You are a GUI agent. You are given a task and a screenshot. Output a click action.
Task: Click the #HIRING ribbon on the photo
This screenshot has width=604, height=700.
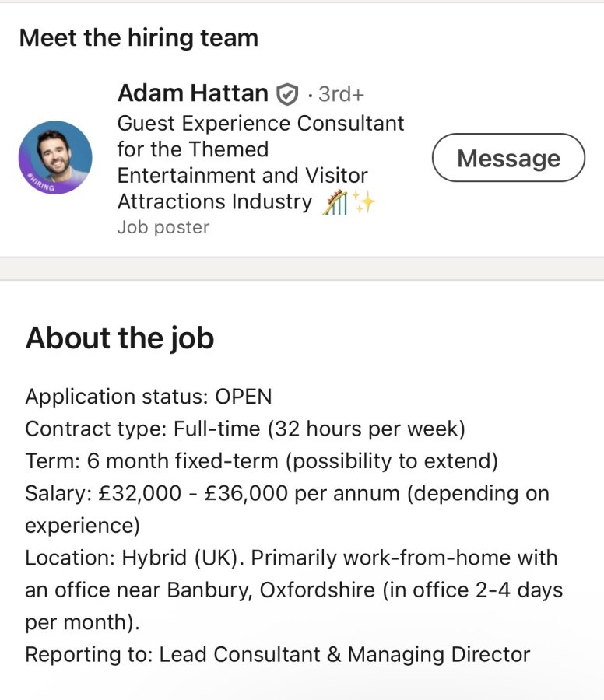pyautogui.click(x=41, y=182)
